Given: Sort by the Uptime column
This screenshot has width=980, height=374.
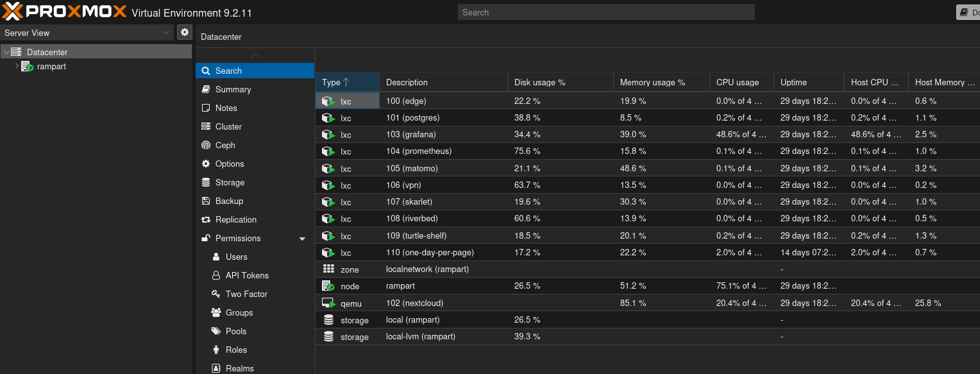Looking at the screenshot, I should point(809,82).
